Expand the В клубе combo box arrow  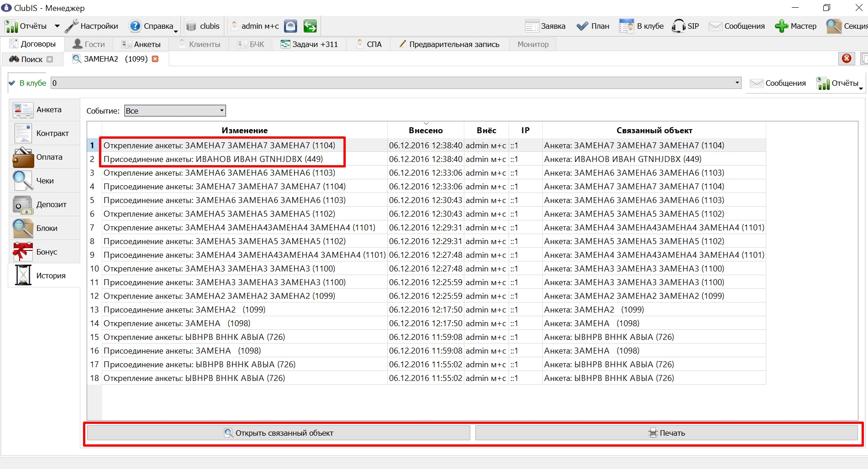coord(737,83)
